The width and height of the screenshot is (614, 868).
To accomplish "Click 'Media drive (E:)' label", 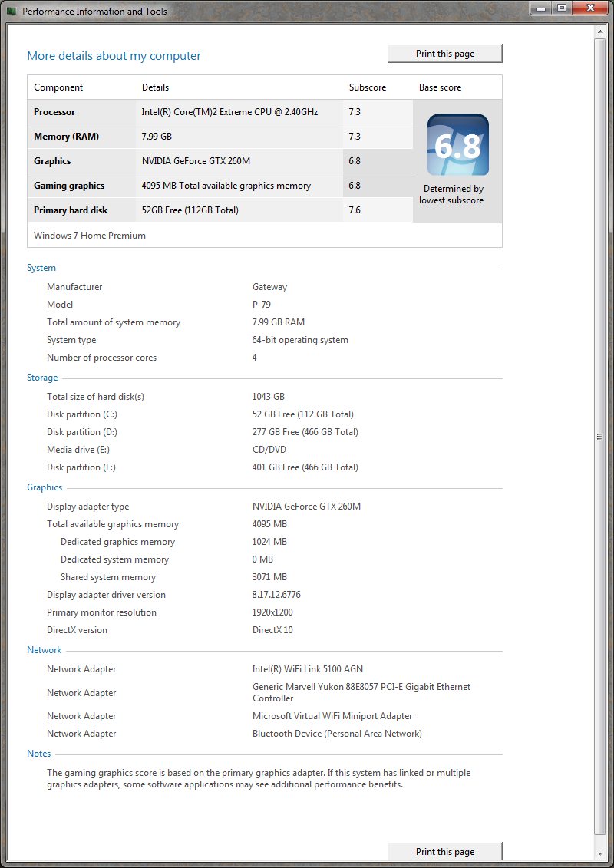I will pos(78,450).
